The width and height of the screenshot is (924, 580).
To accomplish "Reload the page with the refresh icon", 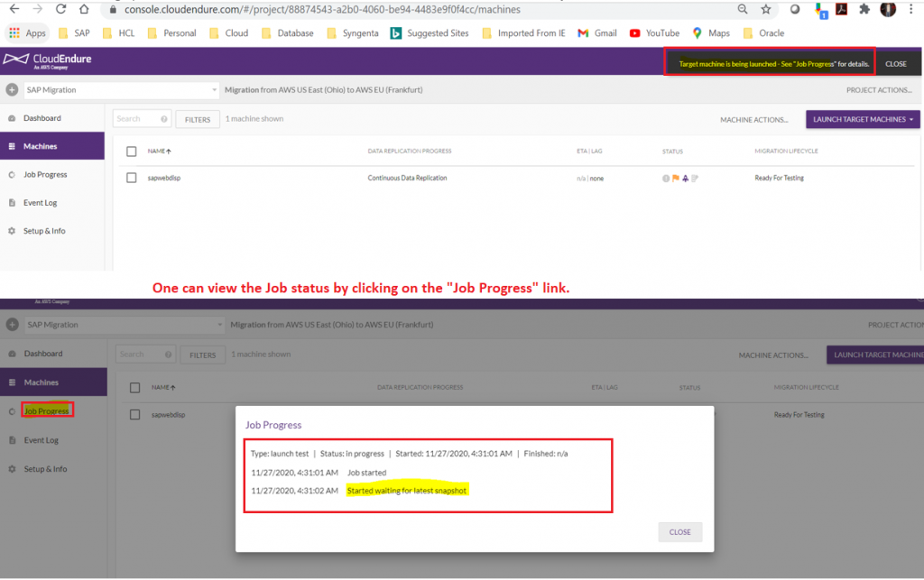I will [60, 9].
